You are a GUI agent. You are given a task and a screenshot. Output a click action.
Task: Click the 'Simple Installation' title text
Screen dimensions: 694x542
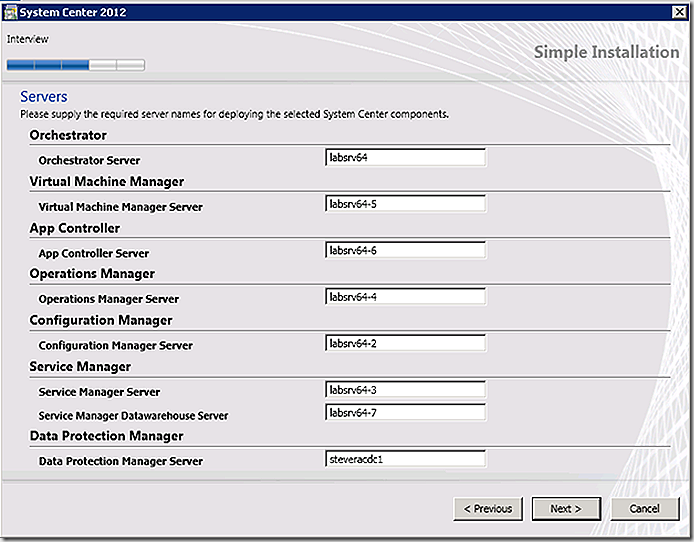(606, 52)
